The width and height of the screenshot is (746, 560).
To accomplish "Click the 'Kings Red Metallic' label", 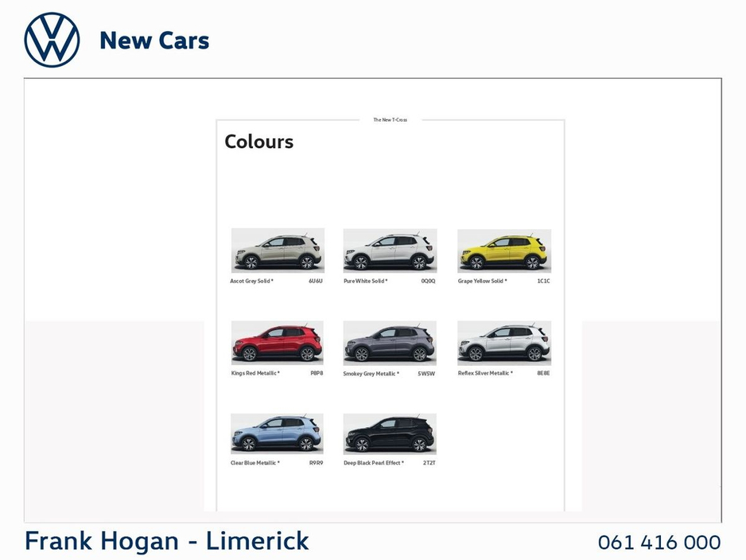I will (255, 374).
